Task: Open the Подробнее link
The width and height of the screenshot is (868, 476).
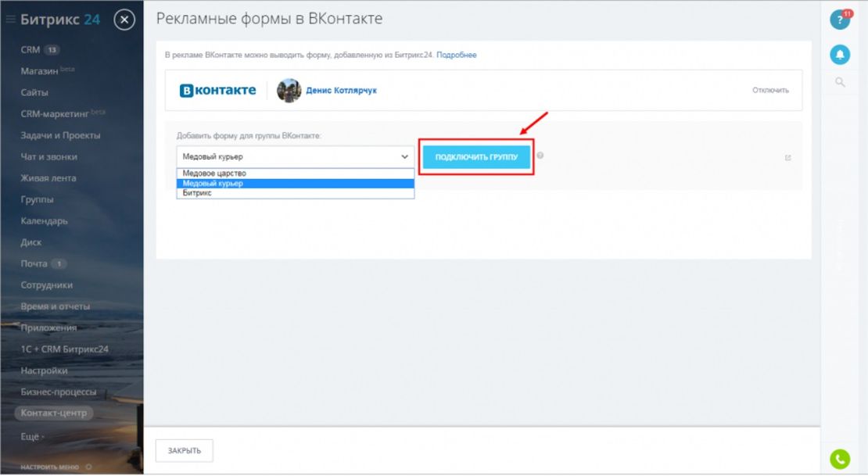Action: pyautogui.click(x=456, y=55)
